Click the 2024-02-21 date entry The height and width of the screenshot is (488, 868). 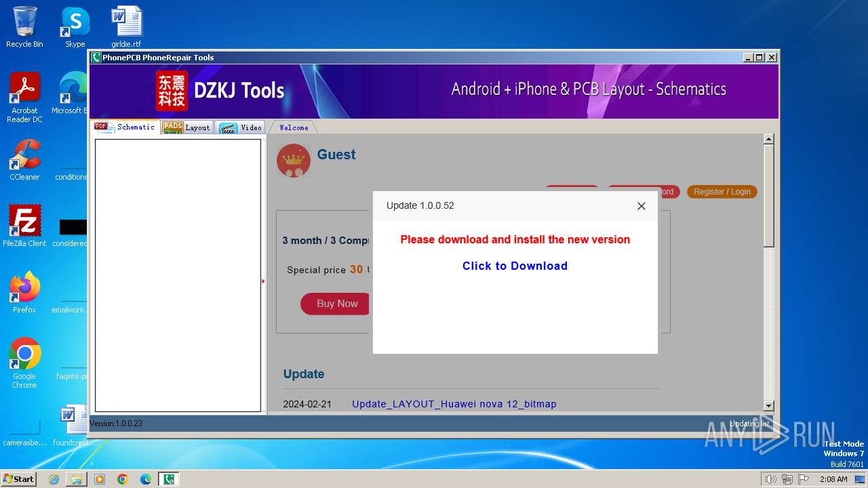pos(307,404)
